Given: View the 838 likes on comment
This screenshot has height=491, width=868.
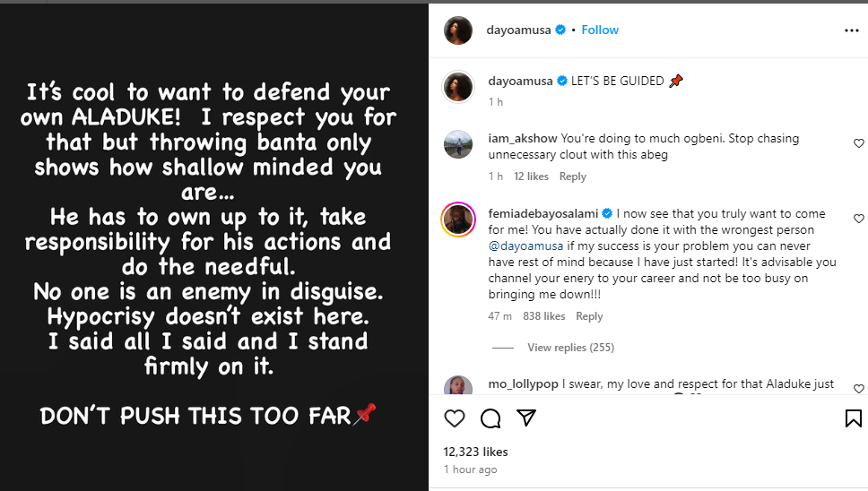Looking at the screenshot, I should tap(543, 316).
